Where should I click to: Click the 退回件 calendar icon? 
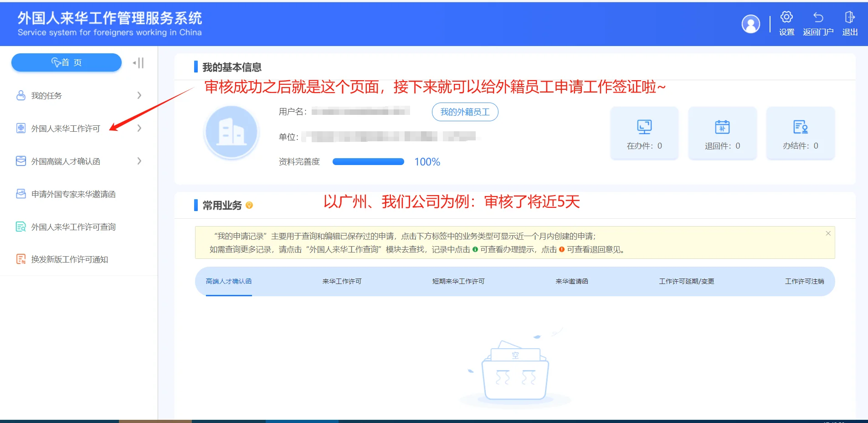[x=722, y=127]
